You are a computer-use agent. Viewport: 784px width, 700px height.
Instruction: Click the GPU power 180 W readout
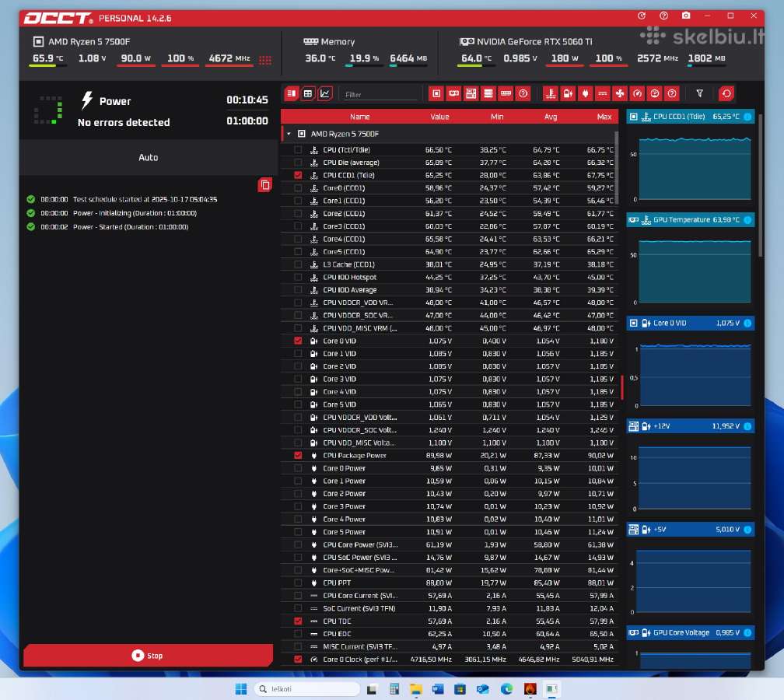[565, 58]
